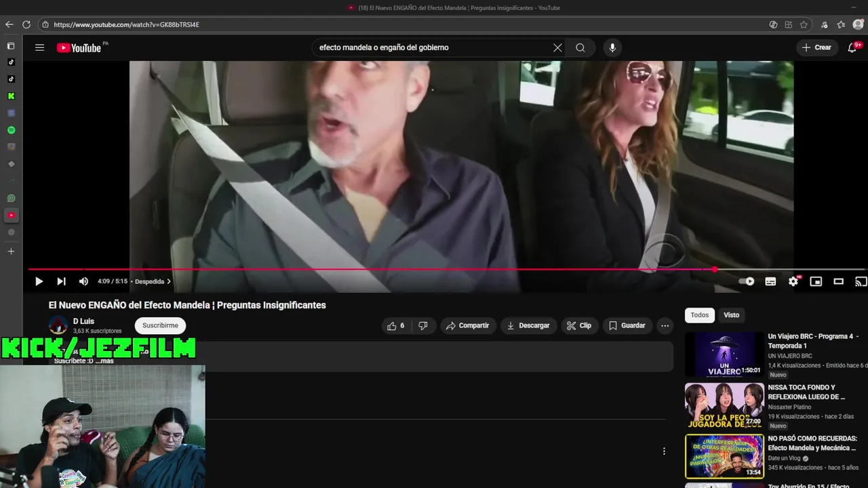Screen dimensions: 868x488
Task: Reload the page
Action: point(26,24)
